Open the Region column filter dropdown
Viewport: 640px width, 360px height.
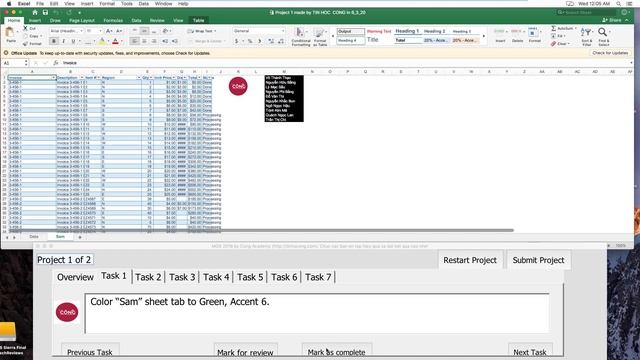tap(139, 78)
